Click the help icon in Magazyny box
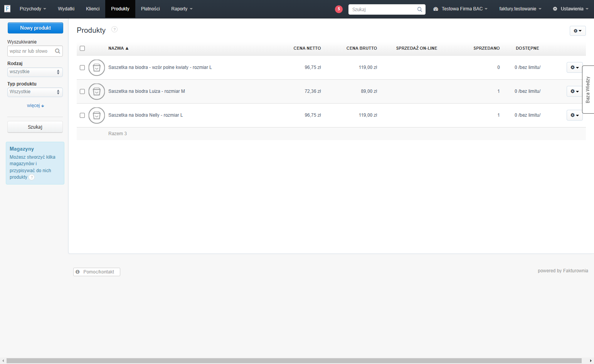Viewport: 594px width, 364px height. click(32, 177)
